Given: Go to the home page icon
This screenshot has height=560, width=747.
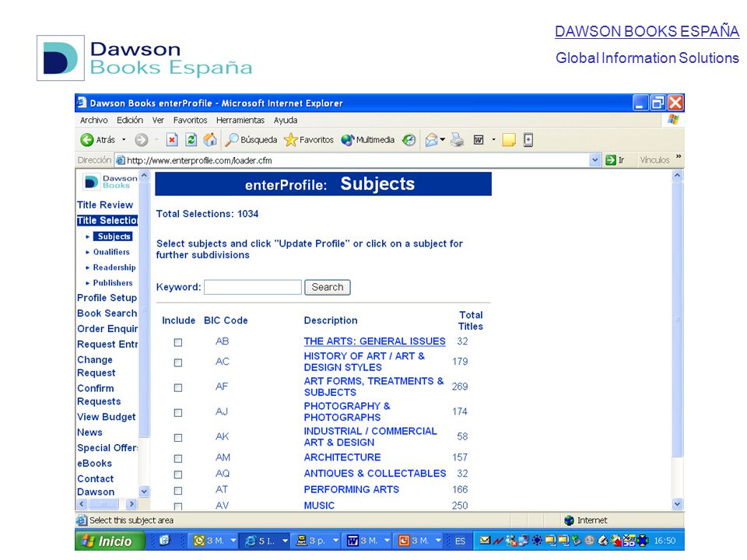Looking at the screenshot, I should pos(209,140).
